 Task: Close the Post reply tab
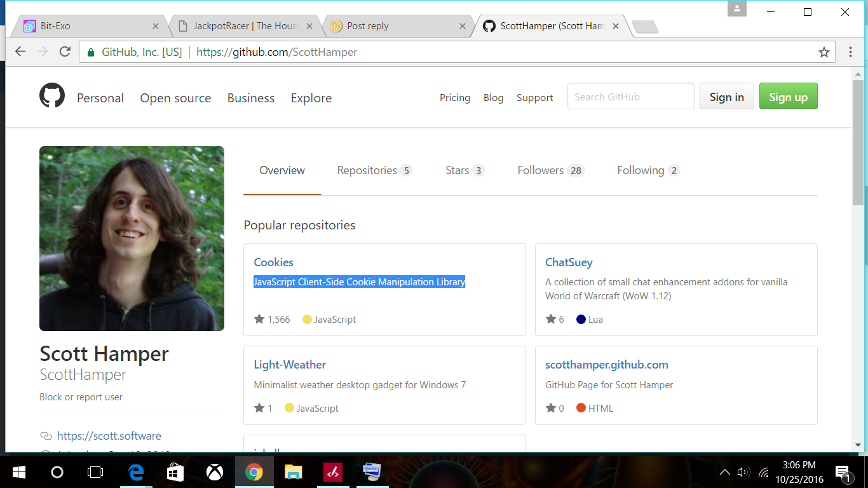(463, 26)
